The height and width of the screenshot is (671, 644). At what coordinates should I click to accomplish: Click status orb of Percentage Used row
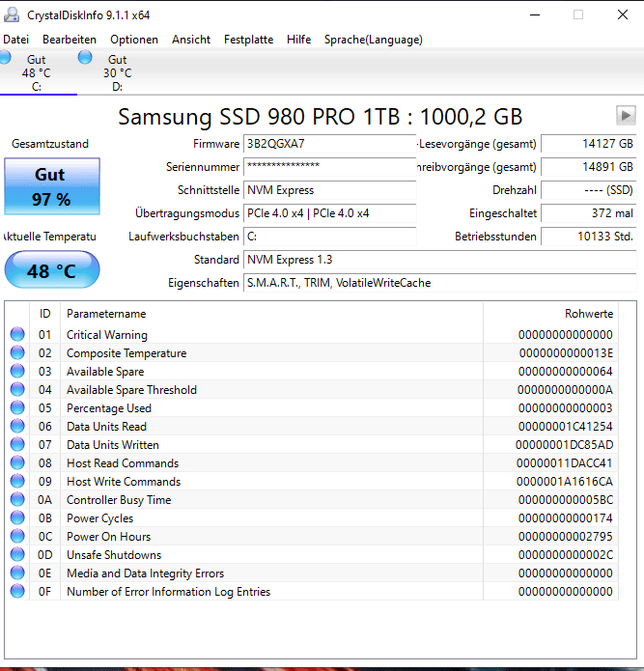click(17, 407)
